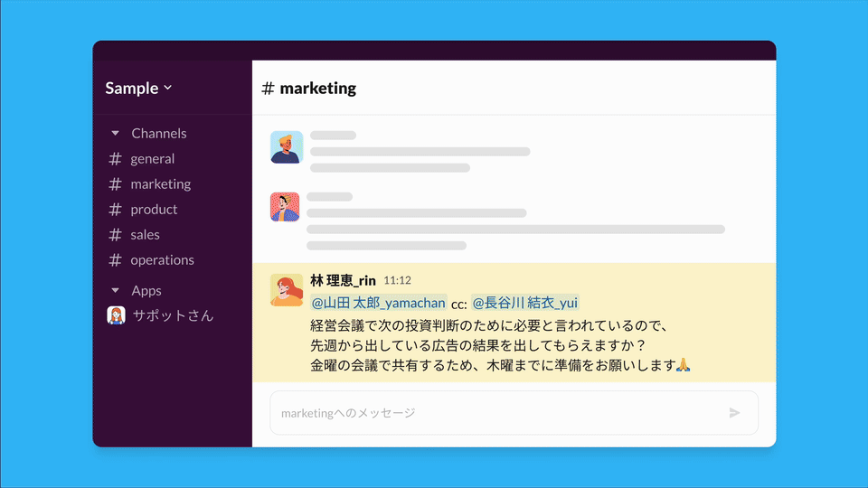Open サポットさん app avatar icon
Image resolution: width=868 pixels, height=488 pixels.
pos(116,315)
